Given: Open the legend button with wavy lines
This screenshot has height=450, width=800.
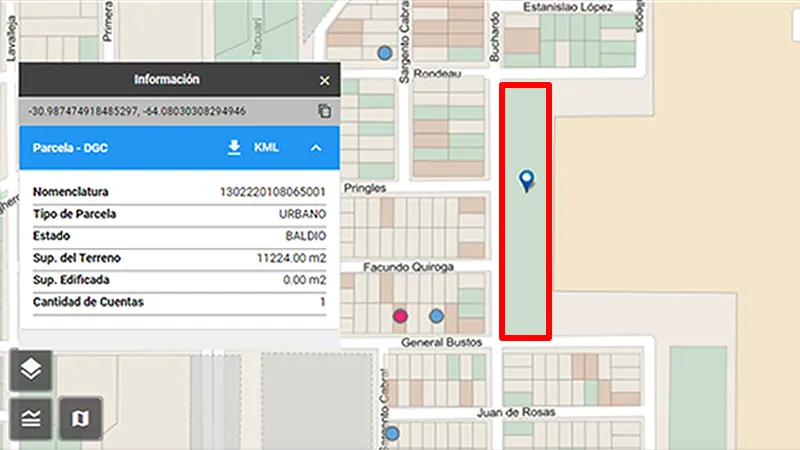Looking at the screenshot, I should coord(31,418).
